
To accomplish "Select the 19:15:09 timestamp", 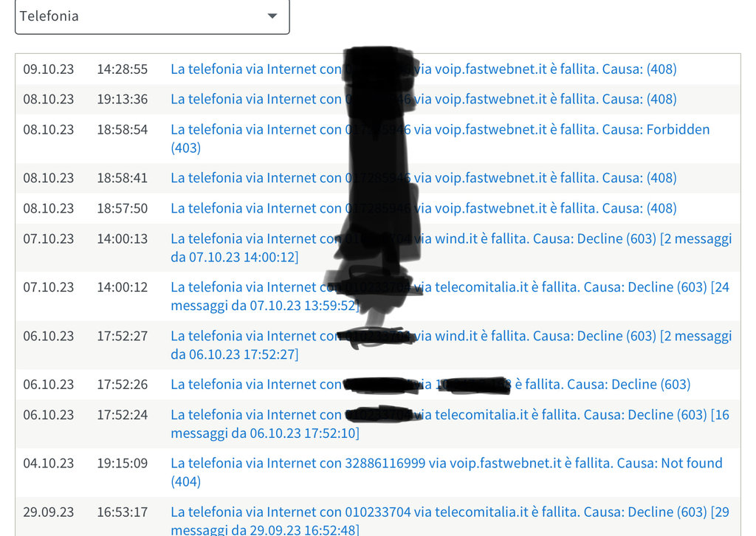I will [x=123, y=463].
